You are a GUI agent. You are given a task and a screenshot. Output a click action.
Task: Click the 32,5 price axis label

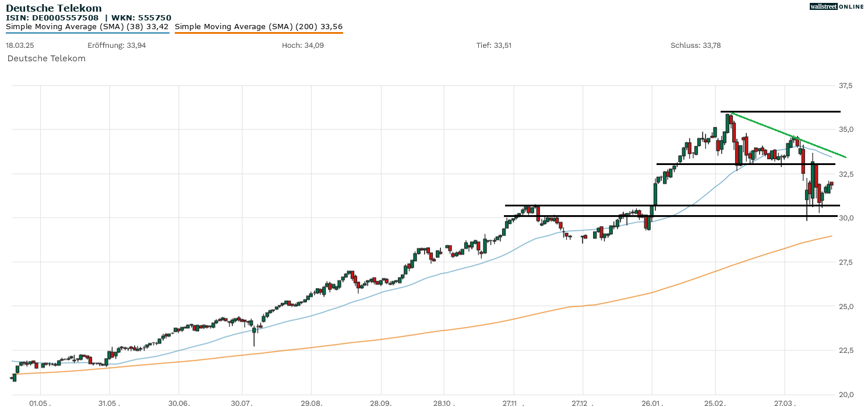pyautogui.click(x=845, y=174)
